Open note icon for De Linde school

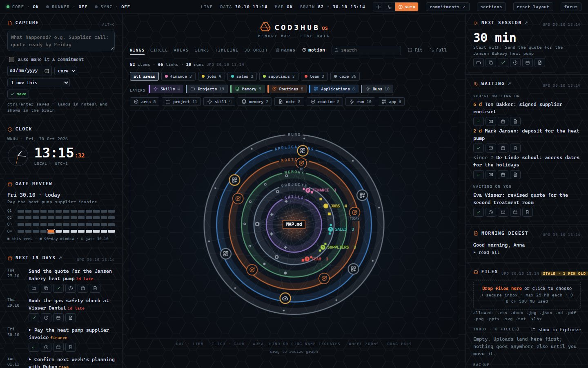(515, 175)
